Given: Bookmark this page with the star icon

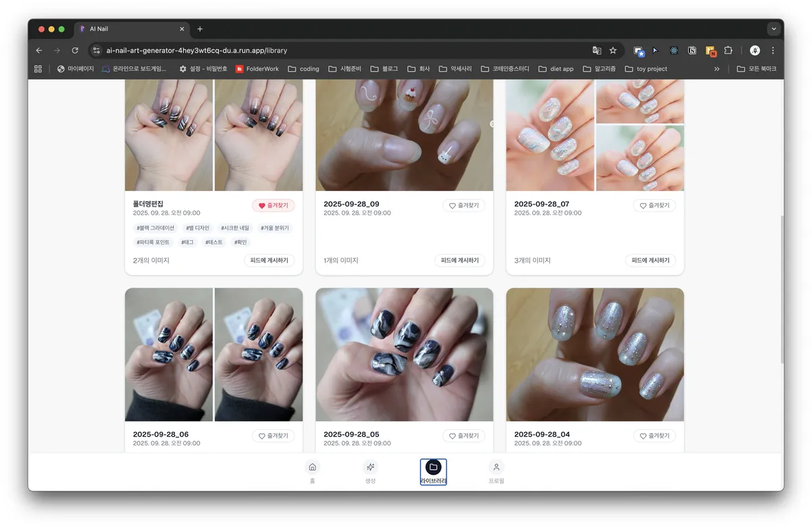Looking at the screenshot, I should [x=613, y=50].
